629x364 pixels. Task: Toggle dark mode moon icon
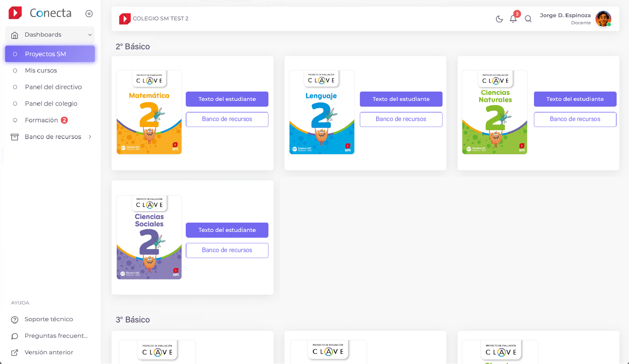coord(499,19)
